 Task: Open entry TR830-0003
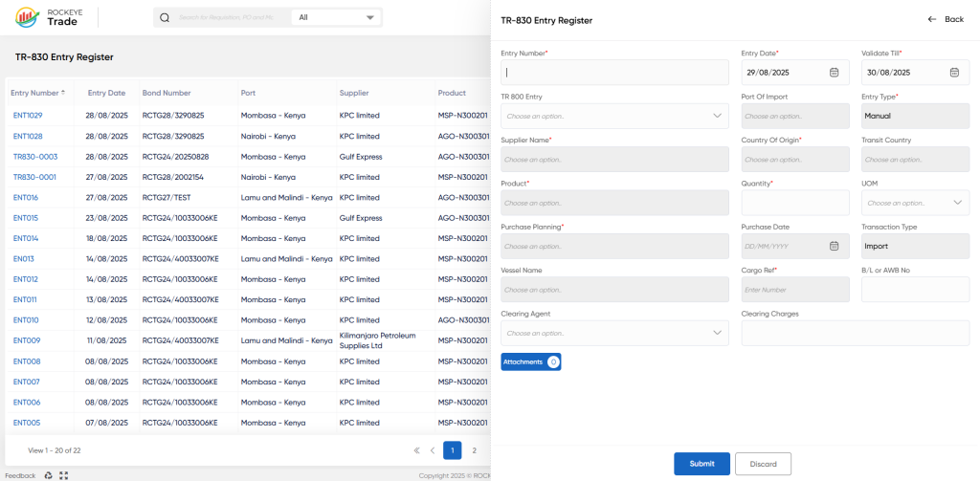coord(35,157)
